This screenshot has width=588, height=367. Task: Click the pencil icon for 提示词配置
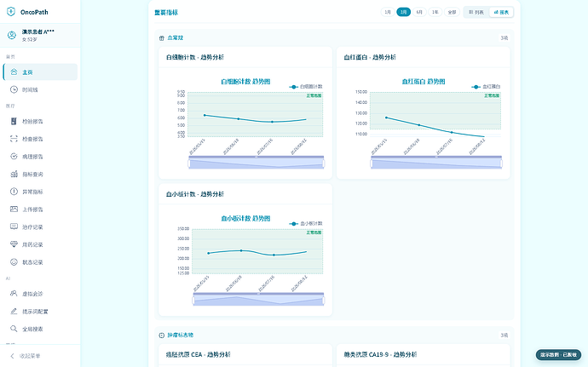pyautogui.click(x=14, y=311)
